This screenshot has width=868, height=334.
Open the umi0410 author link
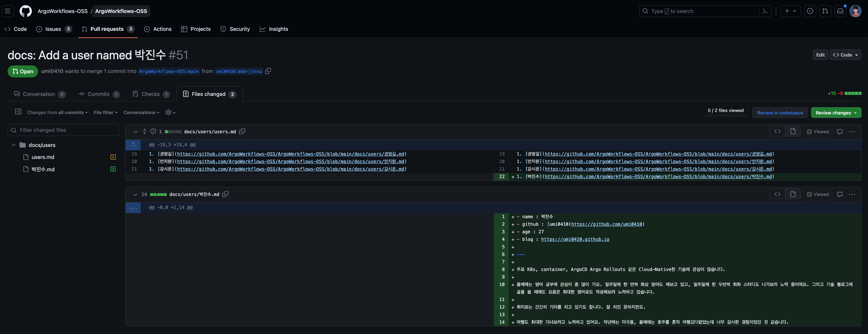coord(52,71)
